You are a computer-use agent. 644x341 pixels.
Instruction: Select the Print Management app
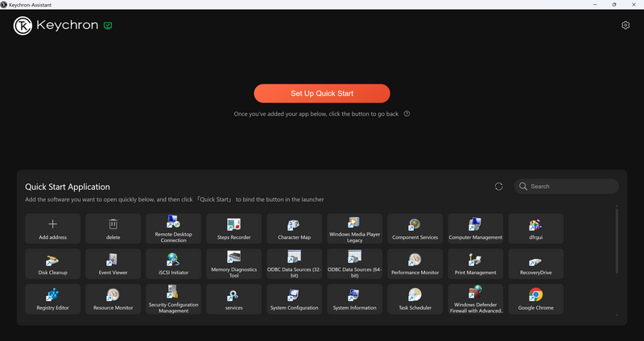pos(475,264)
